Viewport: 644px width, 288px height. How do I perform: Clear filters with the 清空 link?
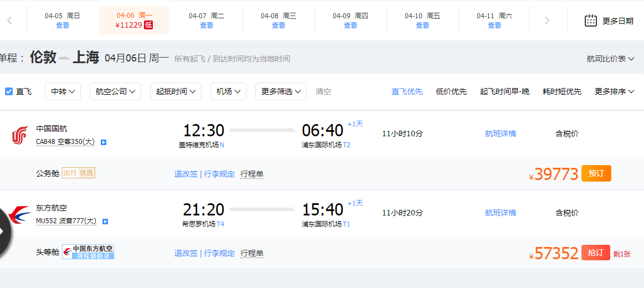[323, 91]
